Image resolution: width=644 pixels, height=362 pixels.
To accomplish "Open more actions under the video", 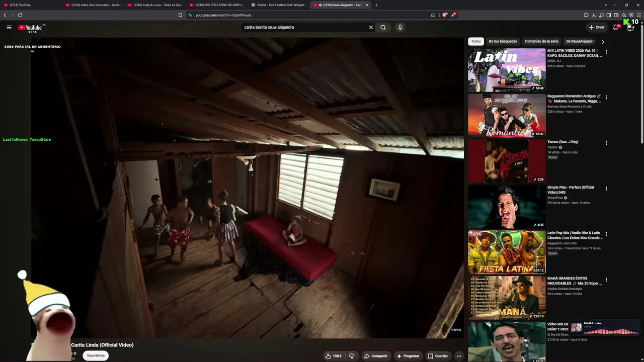I will [459, 356].
